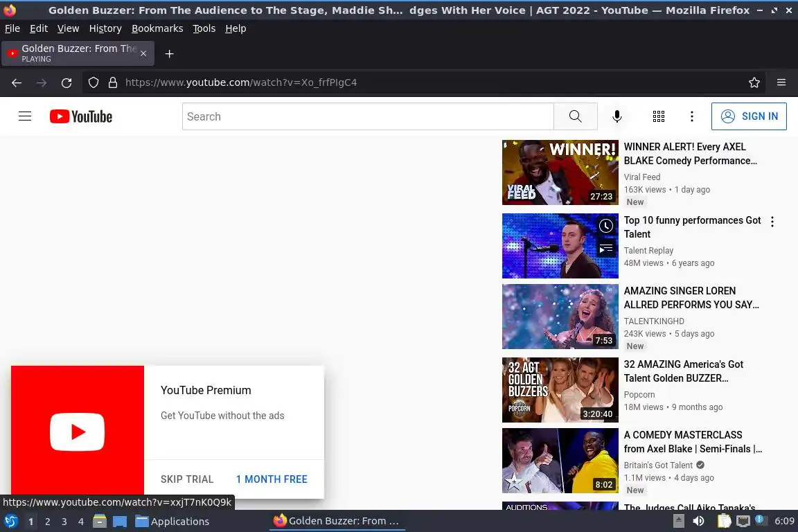
Task: Click Talent Replay channel name
Action: tap(648, 251)
